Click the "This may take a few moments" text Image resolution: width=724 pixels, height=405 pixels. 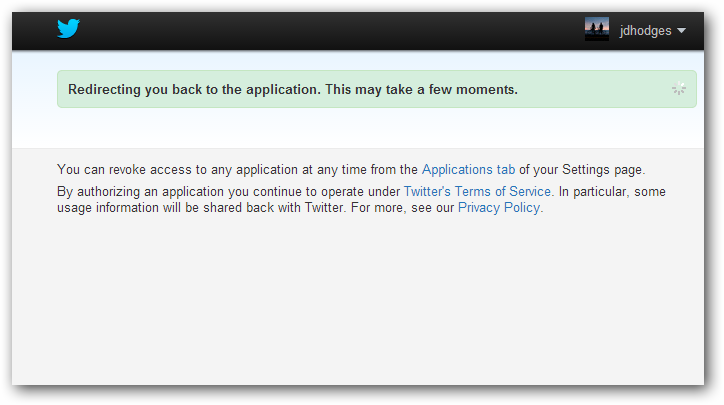coord(420,89)
